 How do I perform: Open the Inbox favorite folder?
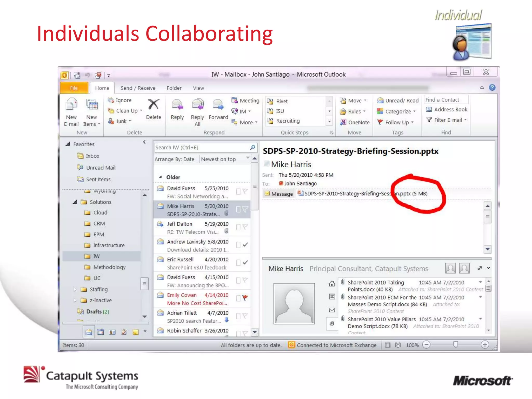(92, 156)
